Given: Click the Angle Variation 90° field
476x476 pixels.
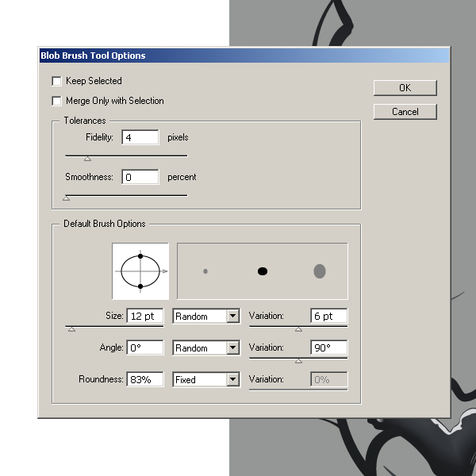Looking at the screenshot, I should [x=329, y=347].
